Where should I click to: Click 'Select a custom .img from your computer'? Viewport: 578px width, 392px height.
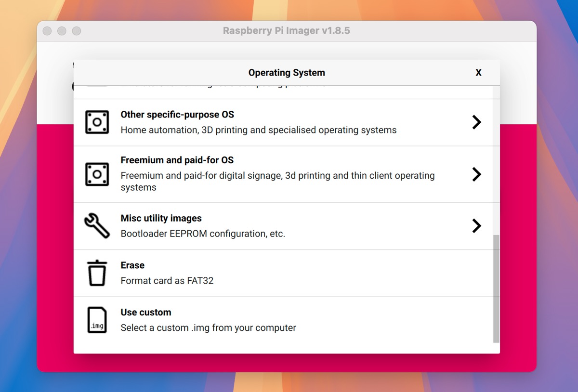point(208,328)
